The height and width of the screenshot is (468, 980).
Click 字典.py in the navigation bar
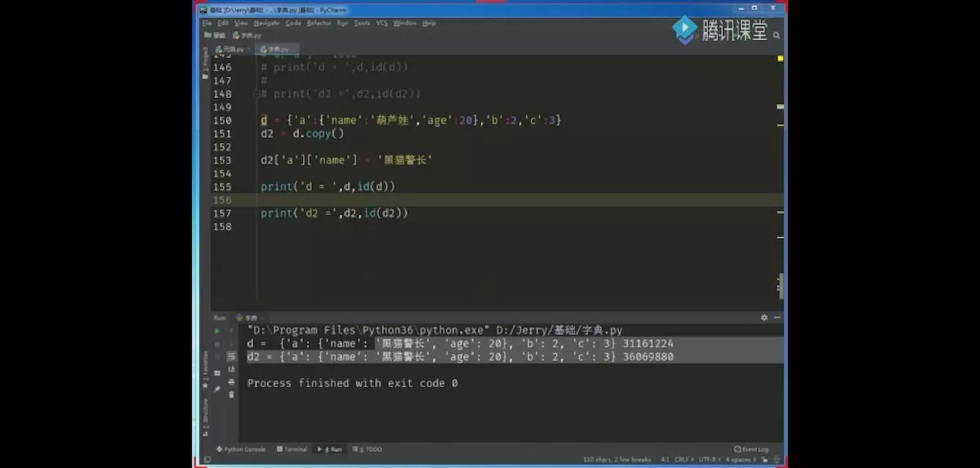coord(247,35)
